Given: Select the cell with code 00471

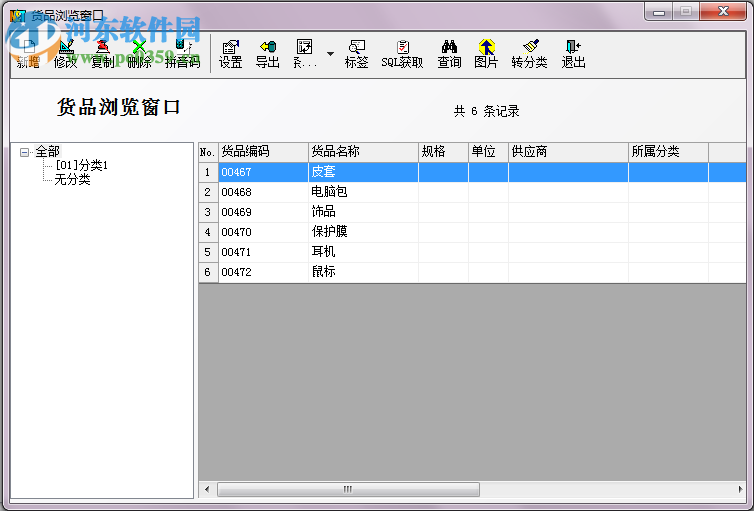Looking at the screenshot, I should point(263,252).
